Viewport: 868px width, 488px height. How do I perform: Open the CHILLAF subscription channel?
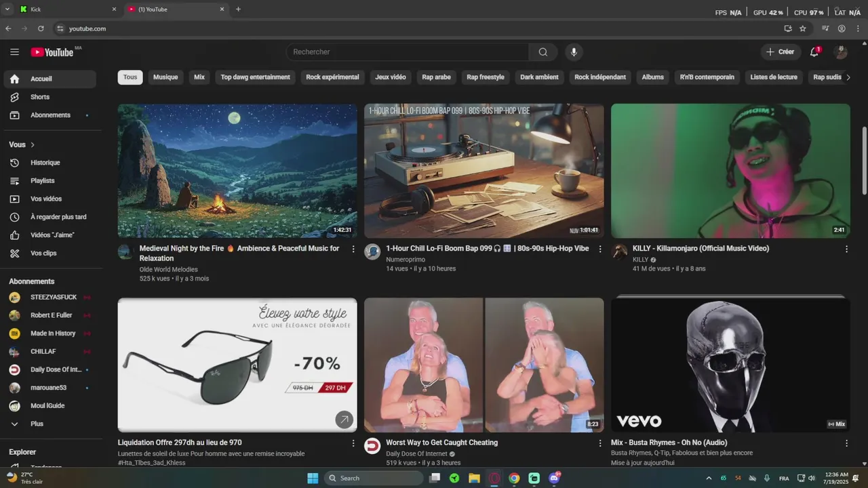pyautogui.click(x=49, y=352)
